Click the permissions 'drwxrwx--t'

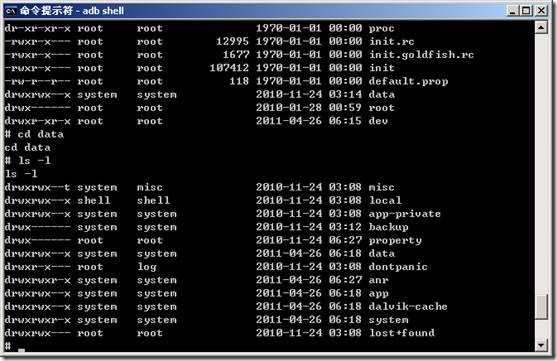coord(37,187)
